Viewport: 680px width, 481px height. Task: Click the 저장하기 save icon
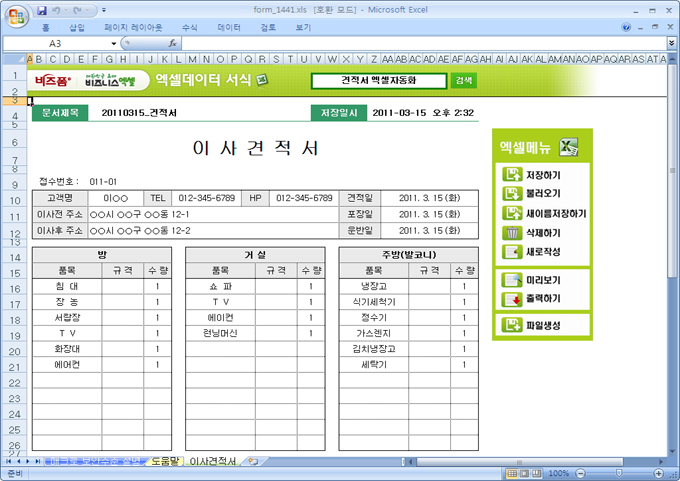click(512, 174)
